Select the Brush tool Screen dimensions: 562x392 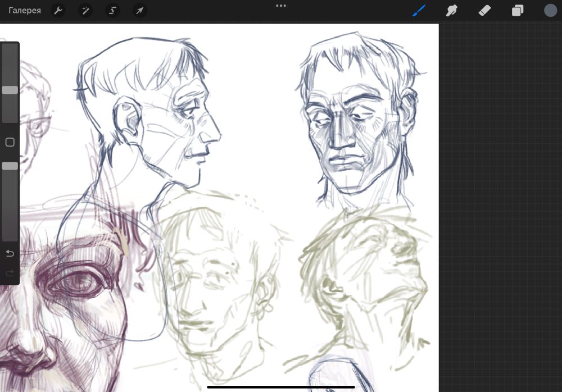[419, 11]
